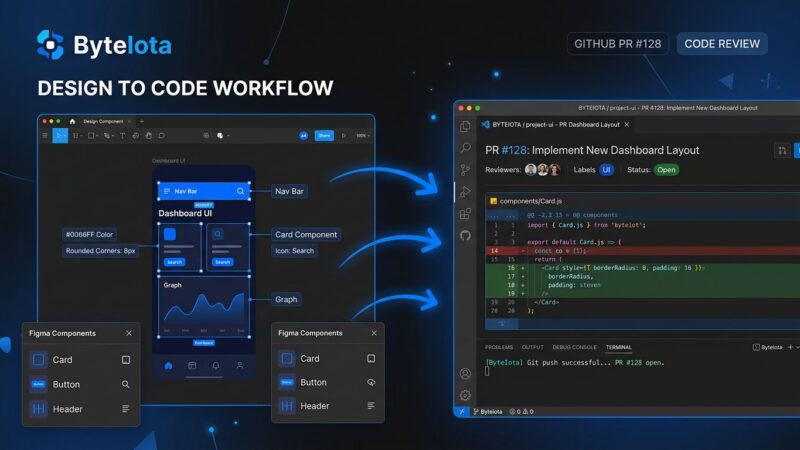Open the #128 link in PR title
Image resolution: width=800 pixels, height=450 pixels.
513,151
